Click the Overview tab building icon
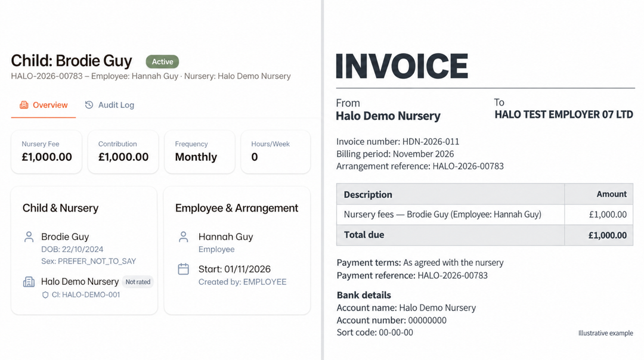The width and height of the screenshot is (644, 360). pos(24,105)
